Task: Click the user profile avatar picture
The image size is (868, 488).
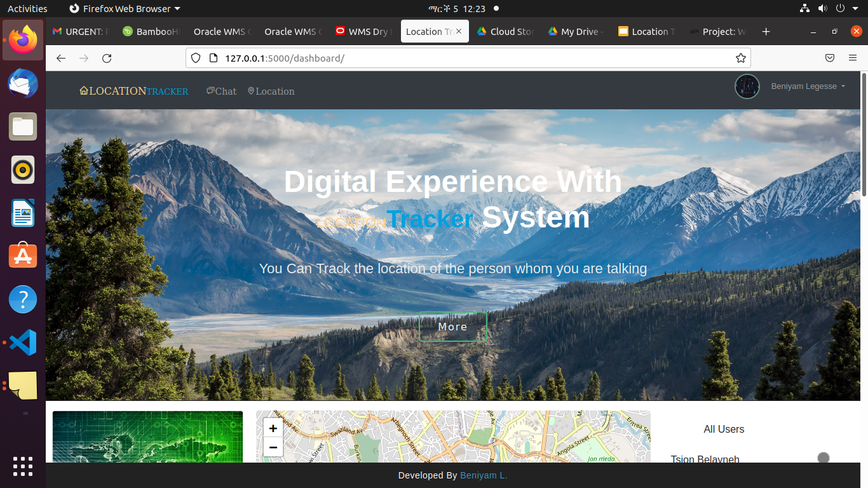Action: (747, 86)
